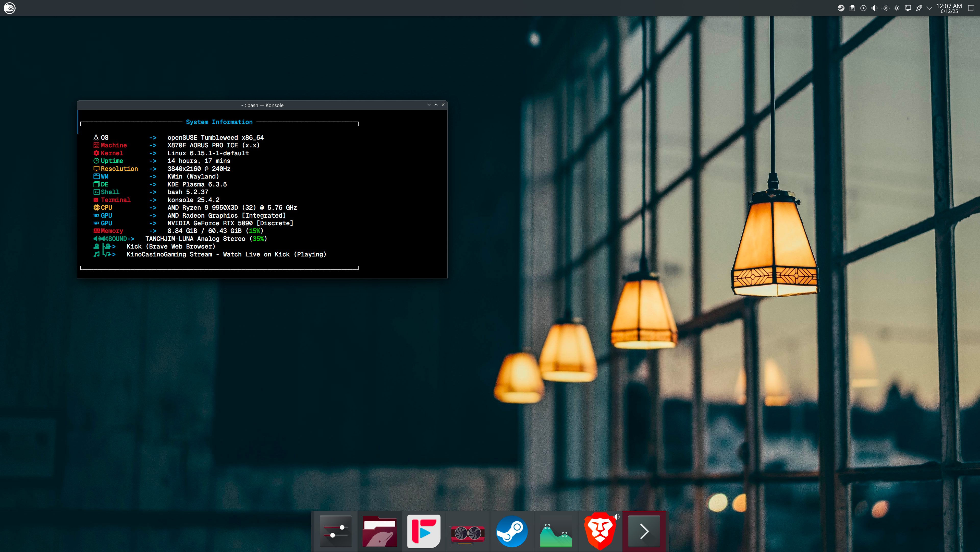Open the openSUSE application launcher

tap(9, 8)
